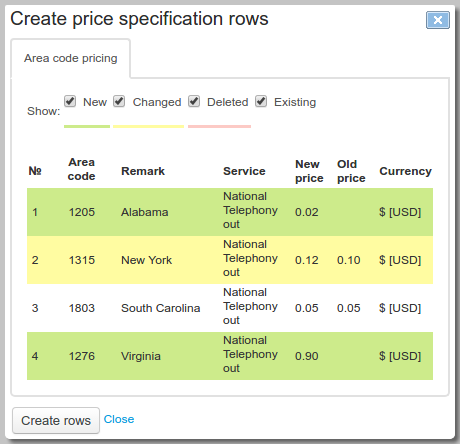
Task: Open the Area code pricing tab
Action: (x=71, y=58)
